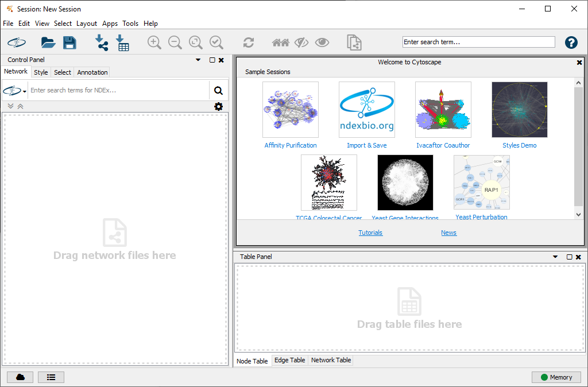Click sample sessions scrollbar down arrow
Image resolution: width=588 pixels, height=387 pixels.
[578, 215]
